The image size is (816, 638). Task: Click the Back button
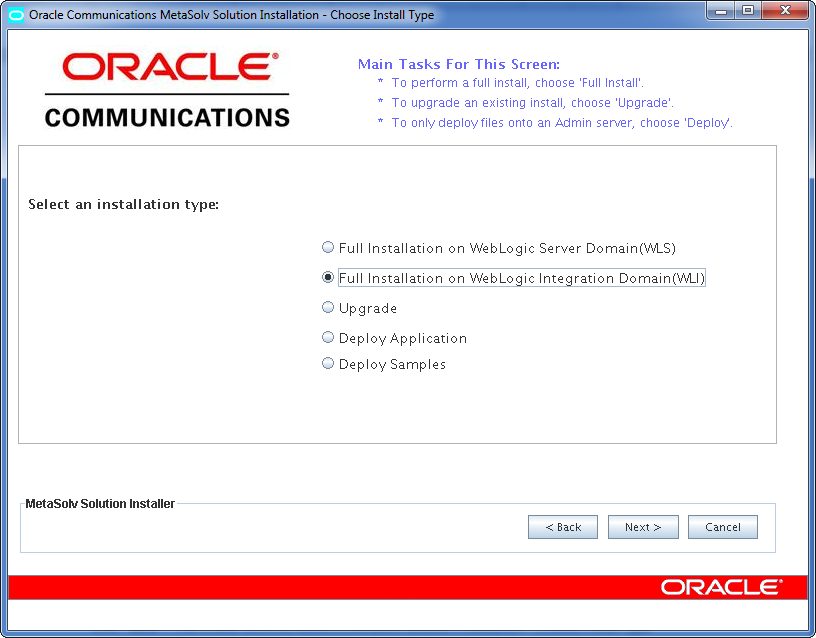(563, 527)
